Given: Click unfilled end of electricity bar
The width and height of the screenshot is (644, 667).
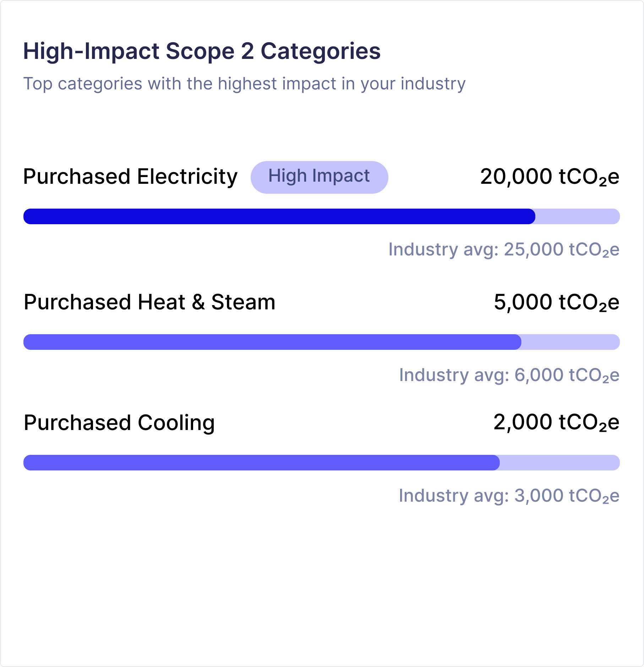Looking at the screenshot, I should [x=578, y=216].
